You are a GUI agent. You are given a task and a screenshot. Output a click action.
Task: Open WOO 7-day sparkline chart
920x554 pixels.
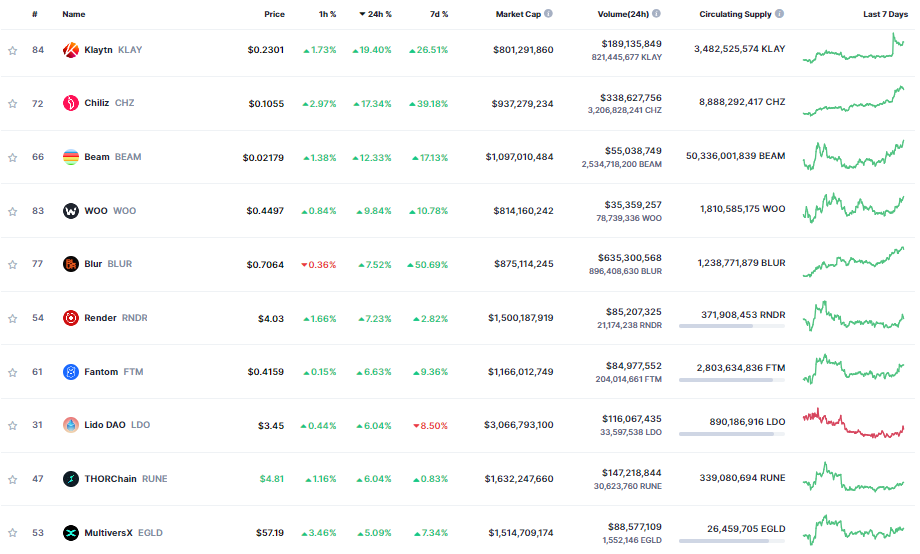853,208
